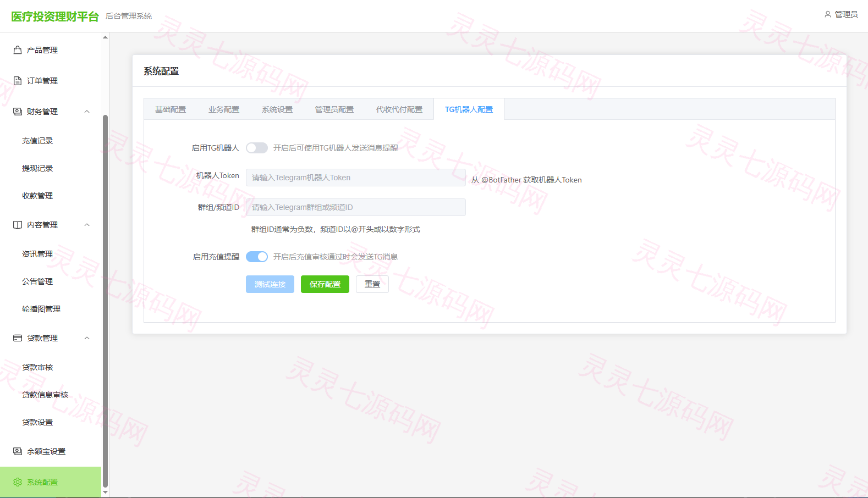Click sidebar scrollbar down arrow
This screenshot has width=868, height=498.
pos(105,493)
